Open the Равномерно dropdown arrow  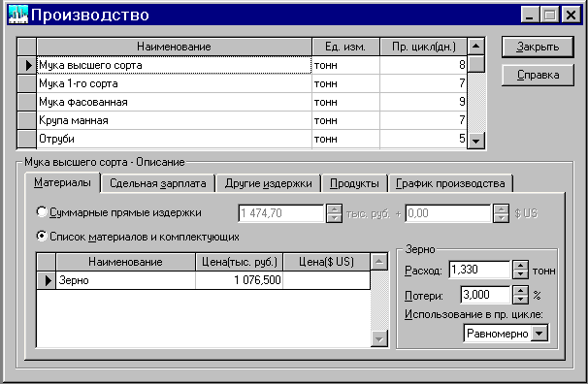pos(539,333)
